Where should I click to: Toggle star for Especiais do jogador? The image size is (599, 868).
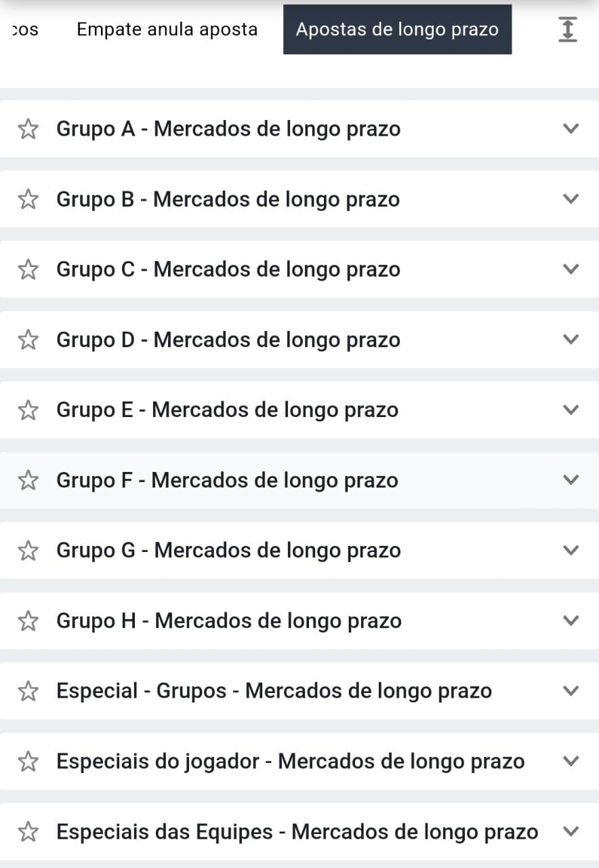[28, 761]
